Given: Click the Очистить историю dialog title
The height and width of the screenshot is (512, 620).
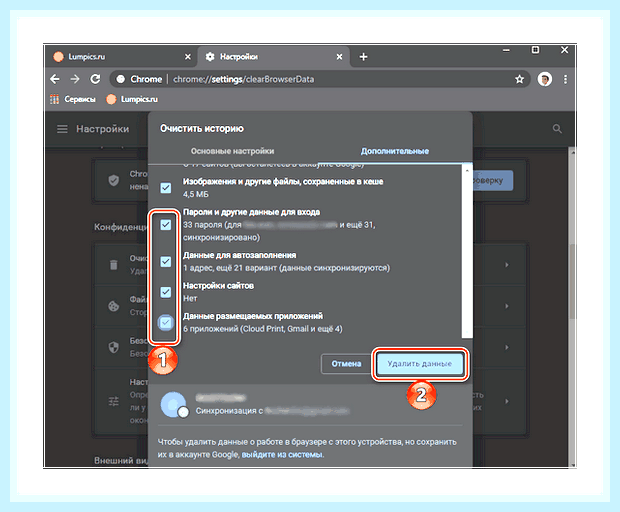Looking at the screenshot, I should 202,128.
